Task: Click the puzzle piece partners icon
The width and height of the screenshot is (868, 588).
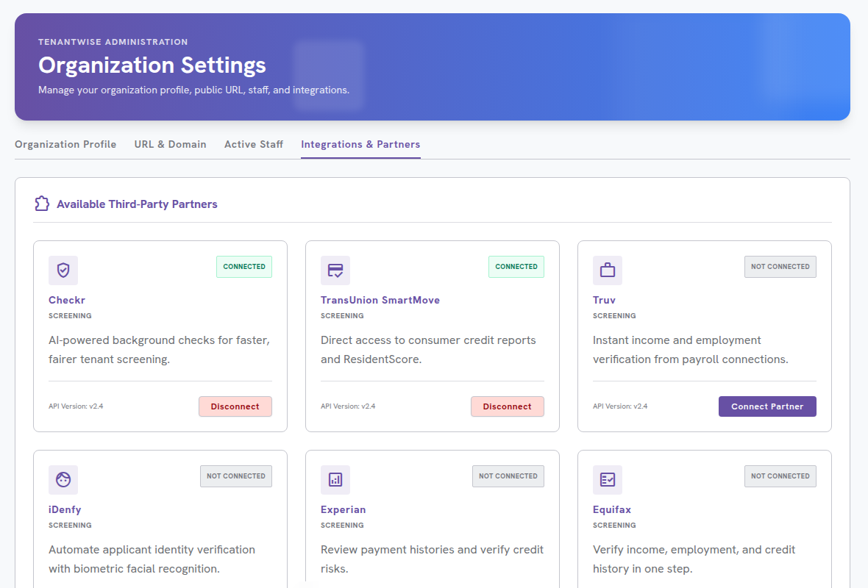Action: click(x=41, y=204)
